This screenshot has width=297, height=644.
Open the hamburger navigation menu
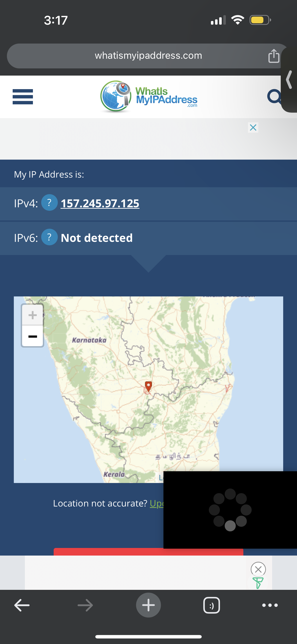pyautogui.click(x=23, y=97)
